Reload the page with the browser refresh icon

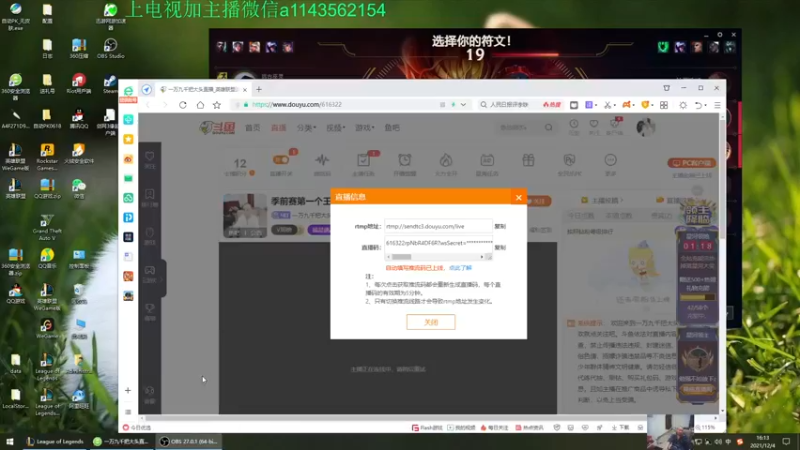click(x=183, y=105)
